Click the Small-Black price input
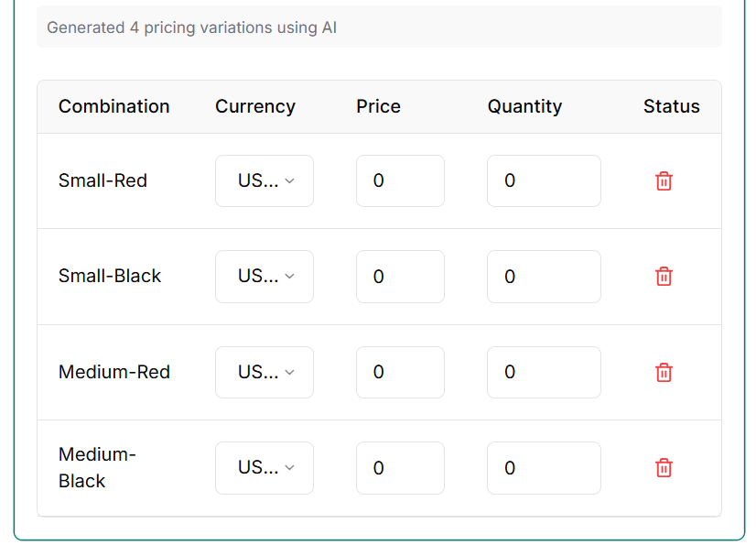The image size is (756, 556). [x=400, y=277]
